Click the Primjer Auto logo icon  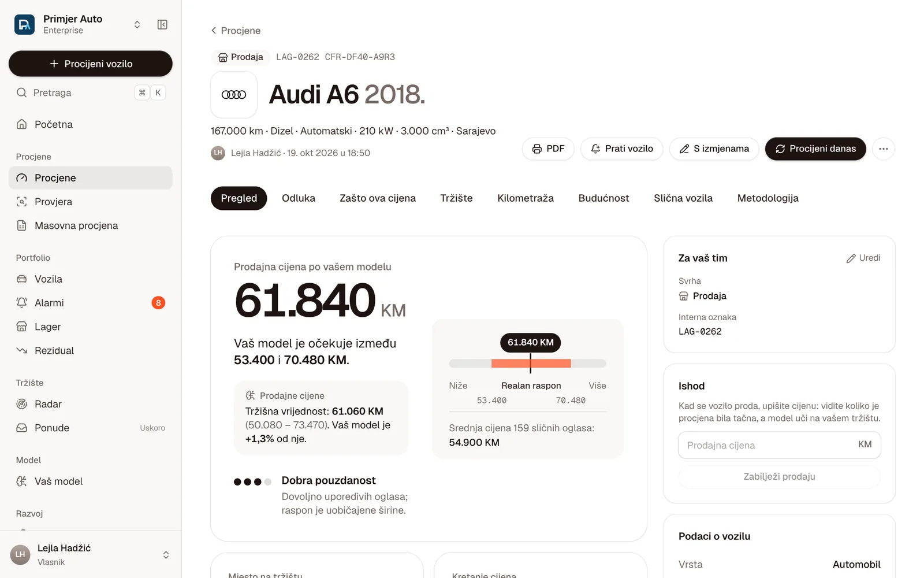pyautogui.click(x=24, y=24)
